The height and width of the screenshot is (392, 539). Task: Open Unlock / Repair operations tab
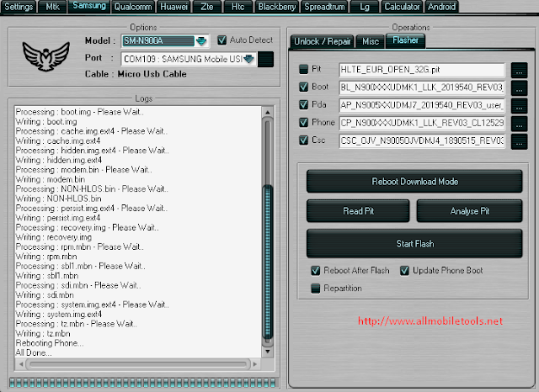click(322, 41)
